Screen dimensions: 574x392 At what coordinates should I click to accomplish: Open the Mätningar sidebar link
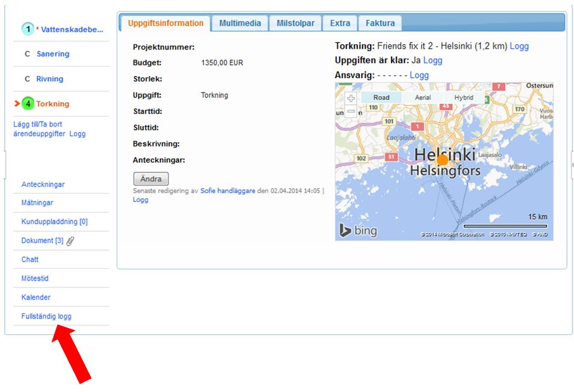point(37,203)
